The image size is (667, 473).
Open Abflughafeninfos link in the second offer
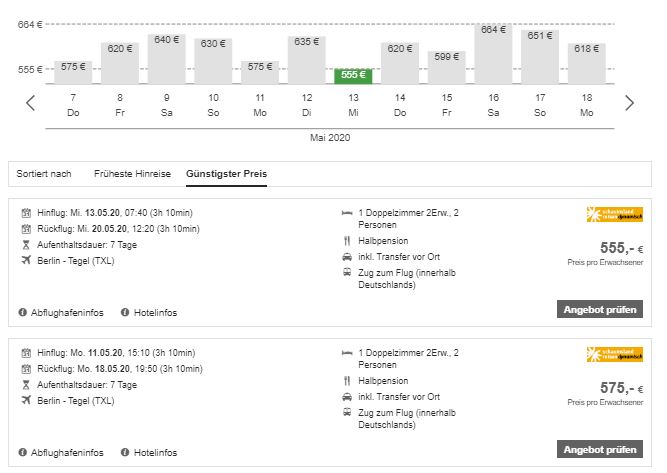point(65,452)
